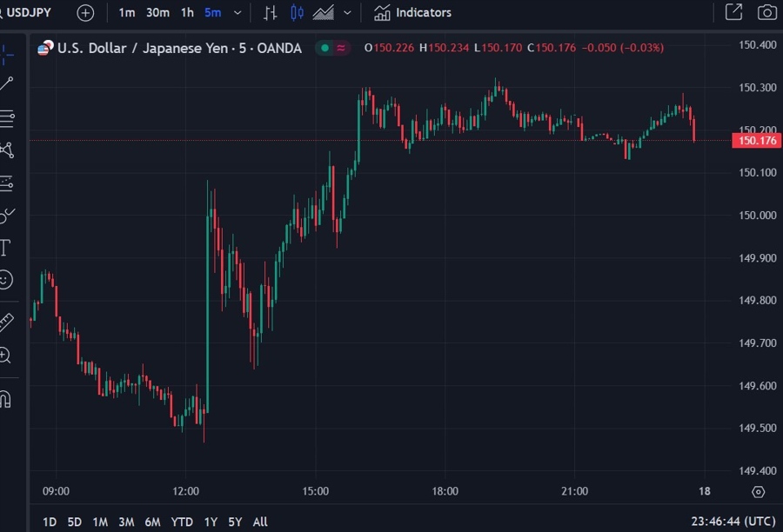Click the All range button
This screenshot has height=532, width=783.
[x=259, y=522]
